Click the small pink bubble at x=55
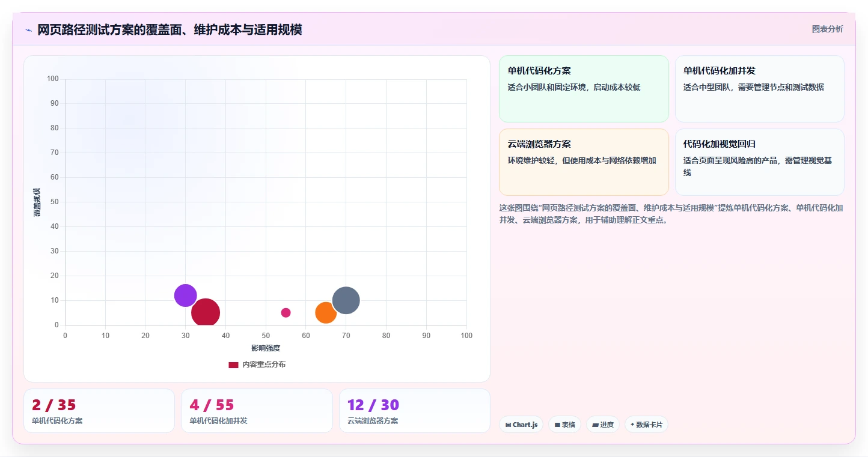The image size is (868, 457). (286, 312)
